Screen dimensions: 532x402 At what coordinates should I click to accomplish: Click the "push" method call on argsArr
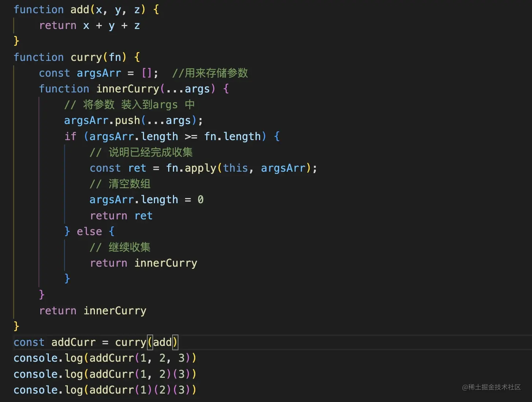click(128, 121)
